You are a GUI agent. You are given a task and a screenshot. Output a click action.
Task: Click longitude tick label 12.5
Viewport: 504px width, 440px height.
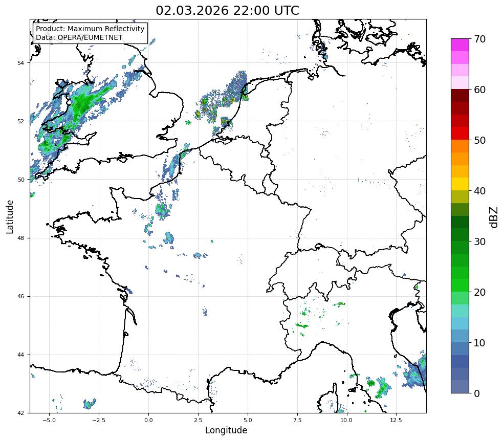tap(397, 420)
